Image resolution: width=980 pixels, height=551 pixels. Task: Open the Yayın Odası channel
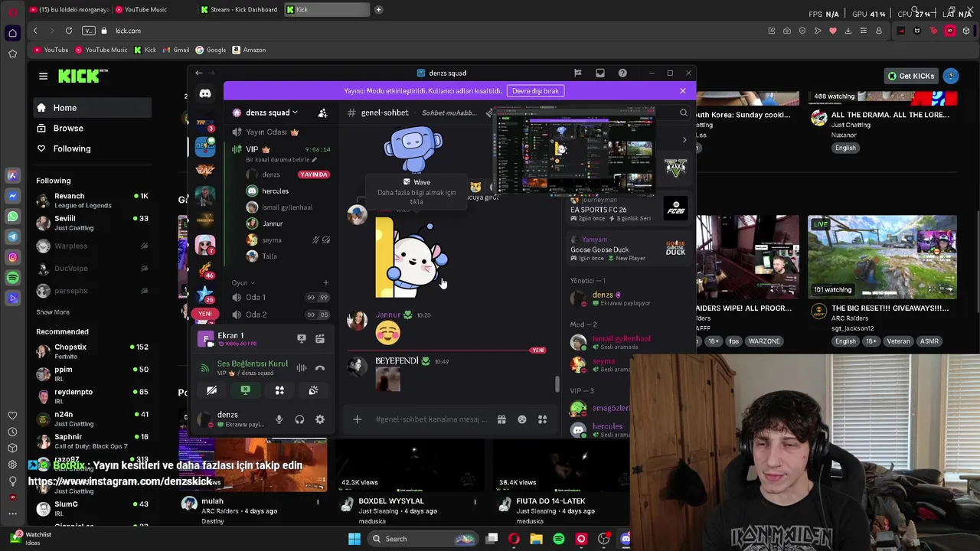[x=266, y=132]
